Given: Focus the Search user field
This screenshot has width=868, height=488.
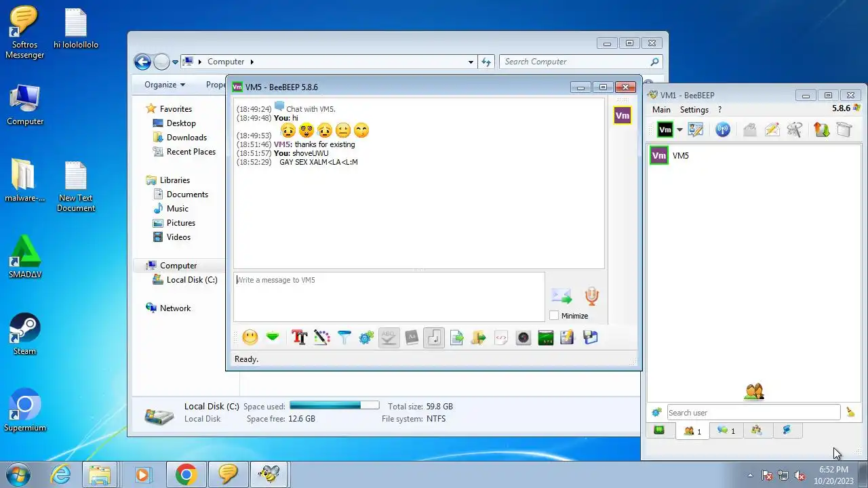Looking at the screenshot, I should [753, 412].
